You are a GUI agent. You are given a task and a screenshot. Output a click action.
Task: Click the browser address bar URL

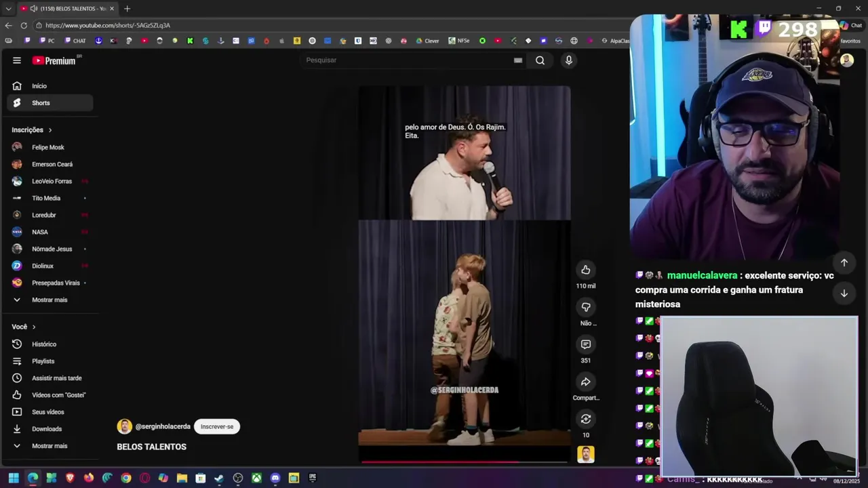tap(108, 25)
